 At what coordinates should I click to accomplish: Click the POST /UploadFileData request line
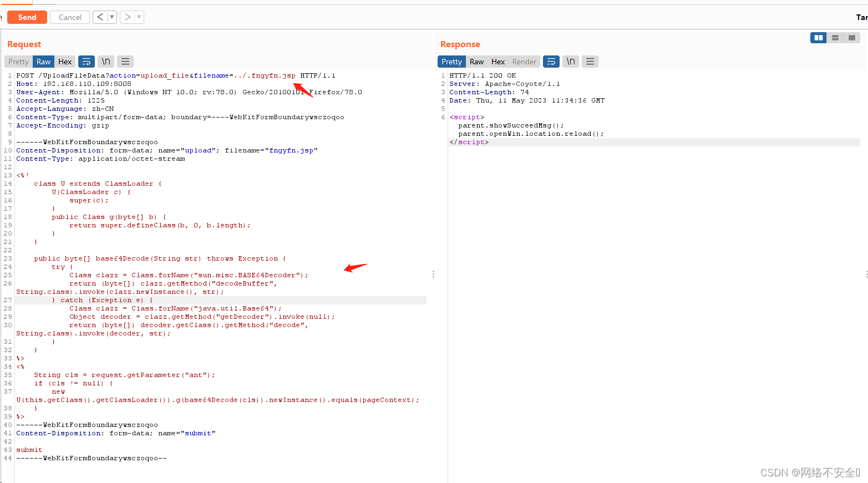pyautogui.click(x=176, y=75)
